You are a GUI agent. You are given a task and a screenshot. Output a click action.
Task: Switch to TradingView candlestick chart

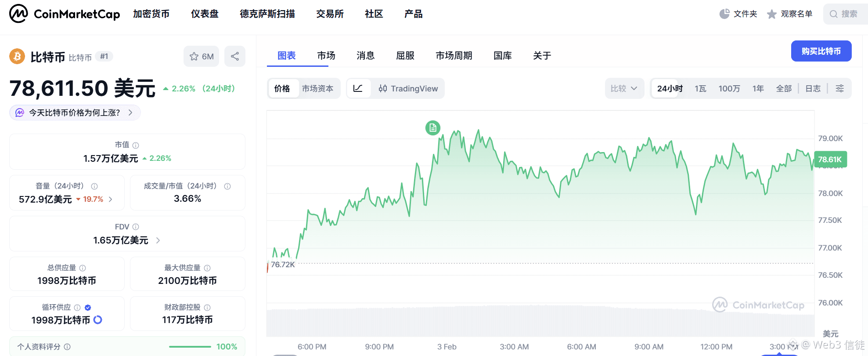(x=408, y=88)
